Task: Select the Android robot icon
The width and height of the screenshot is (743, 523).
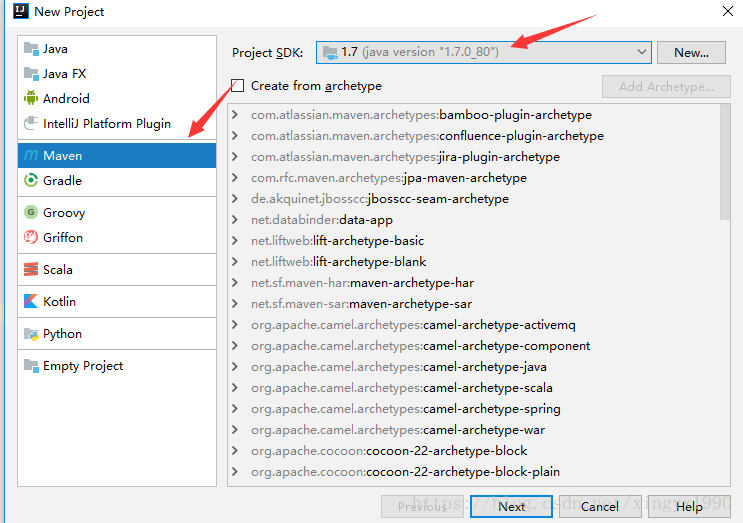Action: (x=30, y=98)
